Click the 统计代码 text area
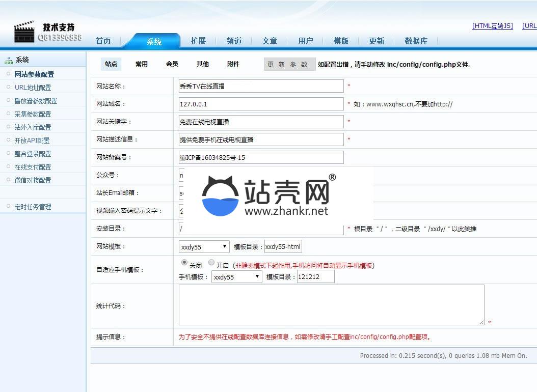 click(x=331, y=304)
